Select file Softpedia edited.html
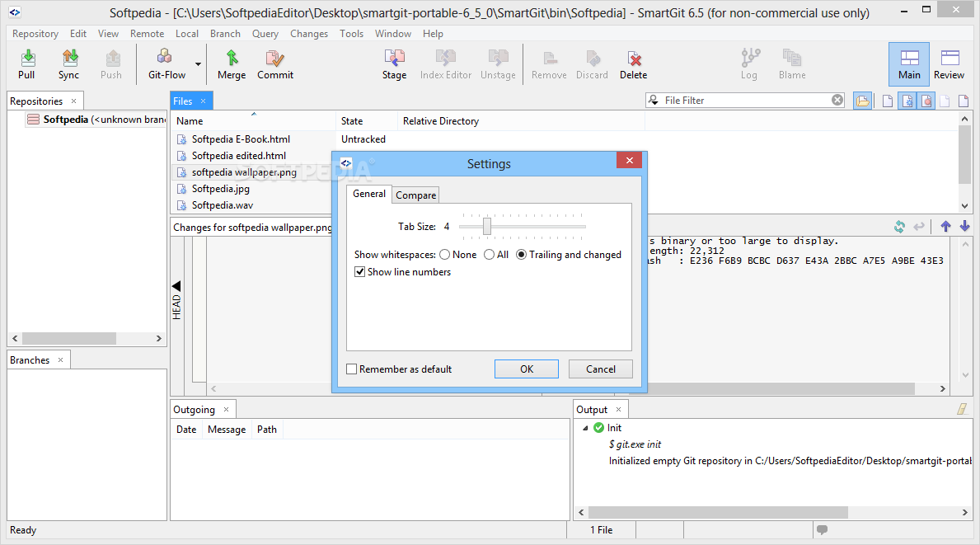980x545 pixels. coord(239,156)
